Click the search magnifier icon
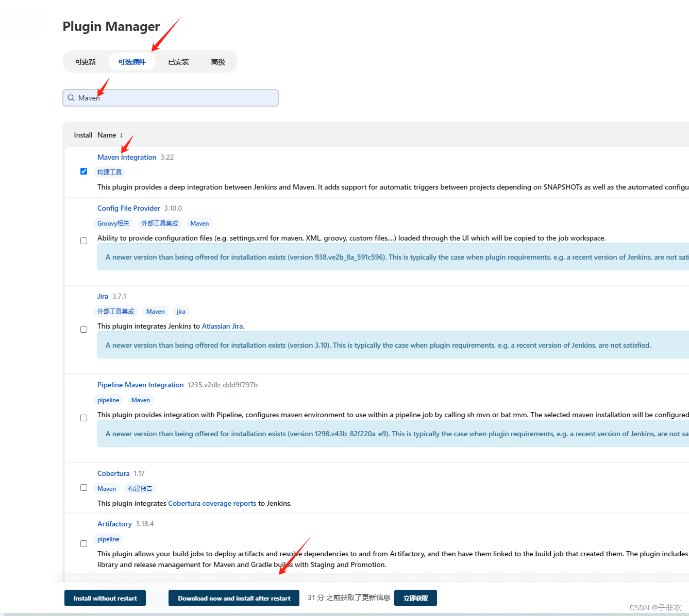The width and height of the screenshot is (689, 616). [x=71, y=98]
